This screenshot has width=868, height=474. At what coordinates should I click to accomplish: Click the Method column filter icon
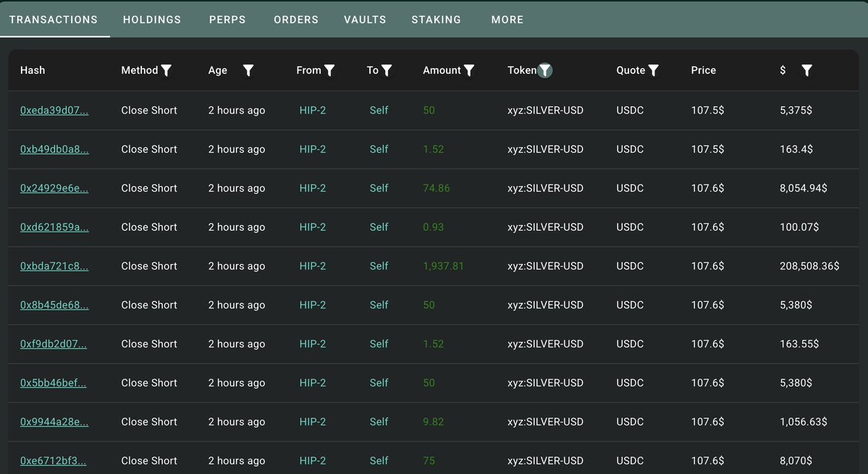coord(167,70)
